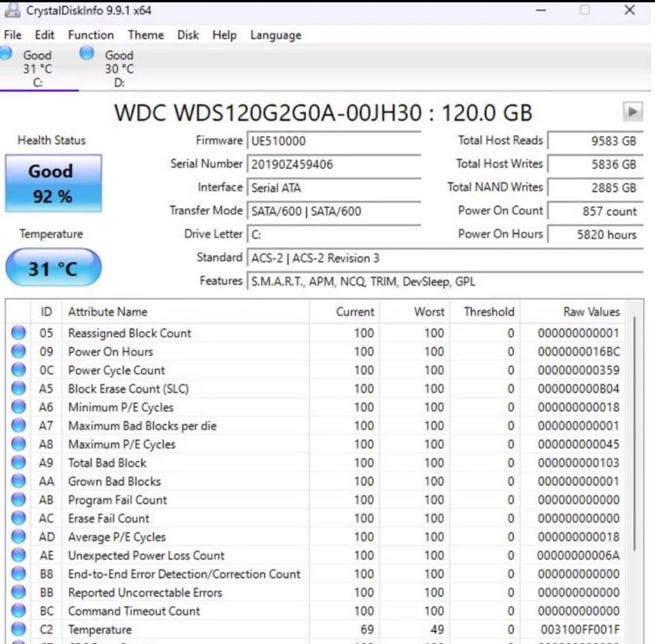Click the Firmware field UE510000

point(334,141)
